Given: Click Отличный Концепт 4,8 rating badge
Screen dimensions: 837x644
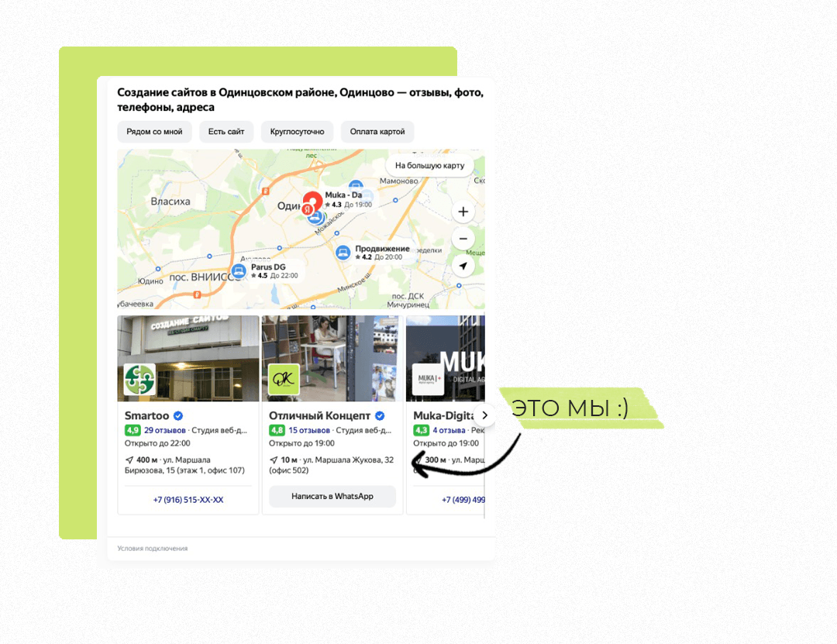Looking at the screenshot, I should [x=277, y=430].
